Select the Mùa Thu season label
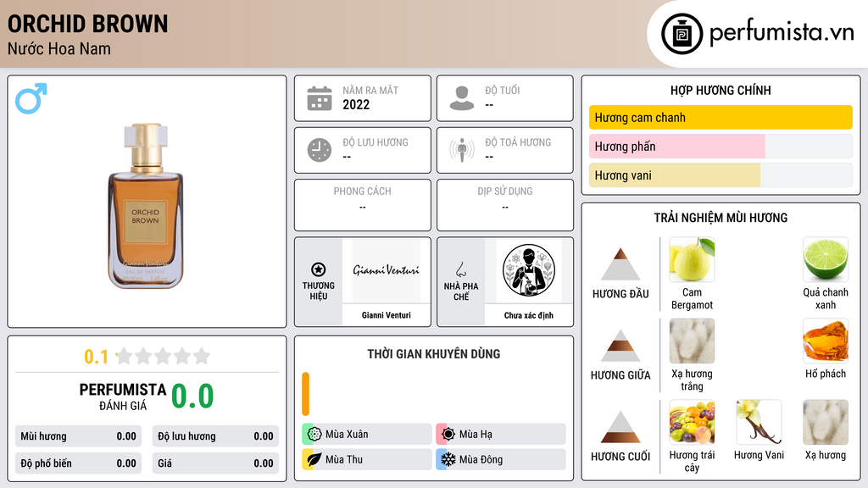 [344, 459]
